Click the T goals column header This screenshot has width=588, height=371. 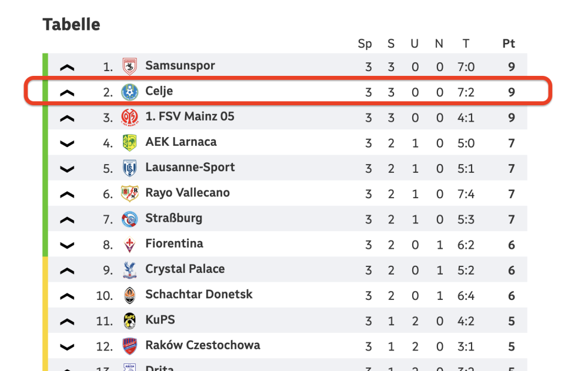tap(466, 44)
